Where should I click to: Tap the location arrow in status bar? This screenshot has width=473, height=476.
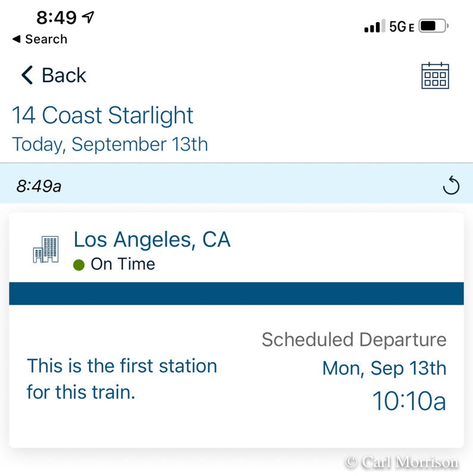tap(89, 17)
